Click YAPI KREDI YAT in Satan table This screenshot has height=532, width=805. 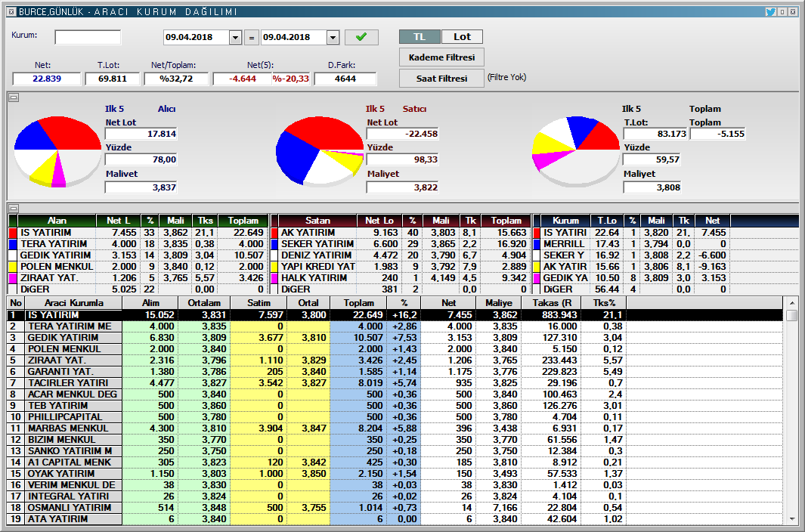pos(317,267)
